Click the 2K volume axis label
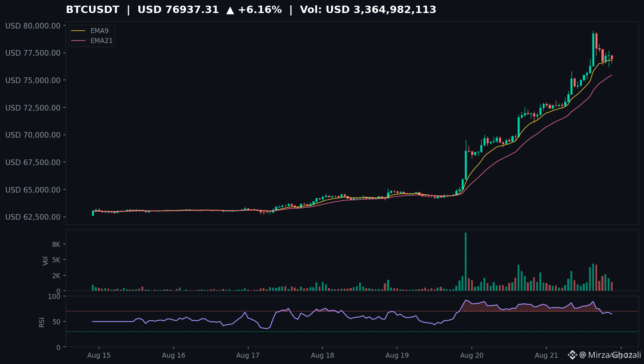 tap(56, 276)
